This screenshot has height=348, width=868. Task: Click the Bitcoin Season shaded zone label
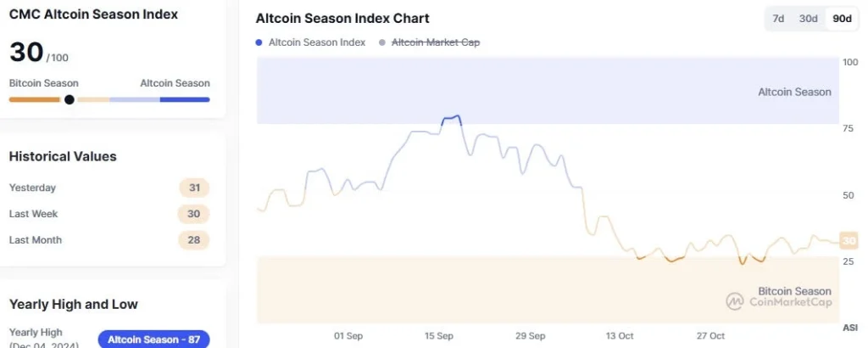tap(794, 291)
